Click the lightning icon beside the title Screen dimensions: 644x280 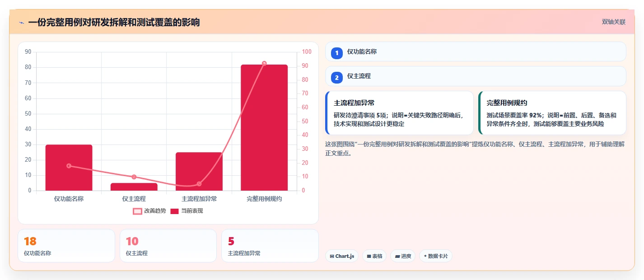[x=21, y=23]
